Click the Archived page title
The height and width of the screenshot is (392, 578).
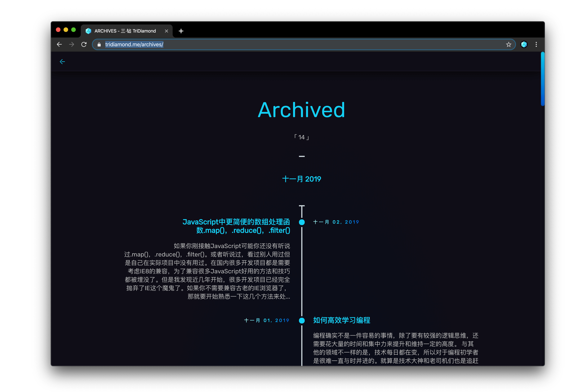point(301,110)
